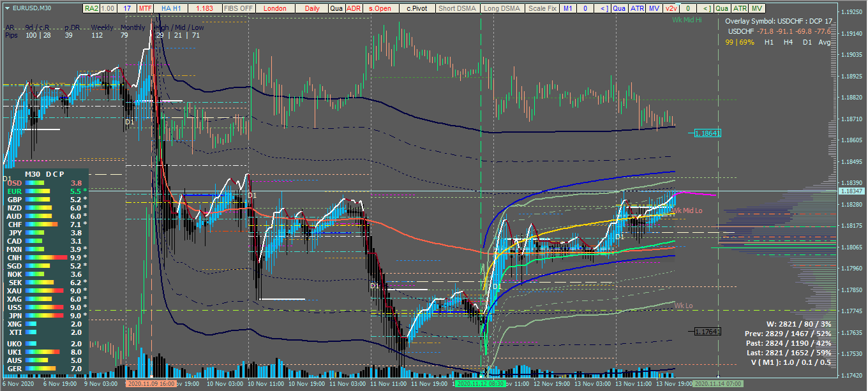Click the cyan 1.18641 price label
Screen dimensions: 868x391
coord(707,133)
